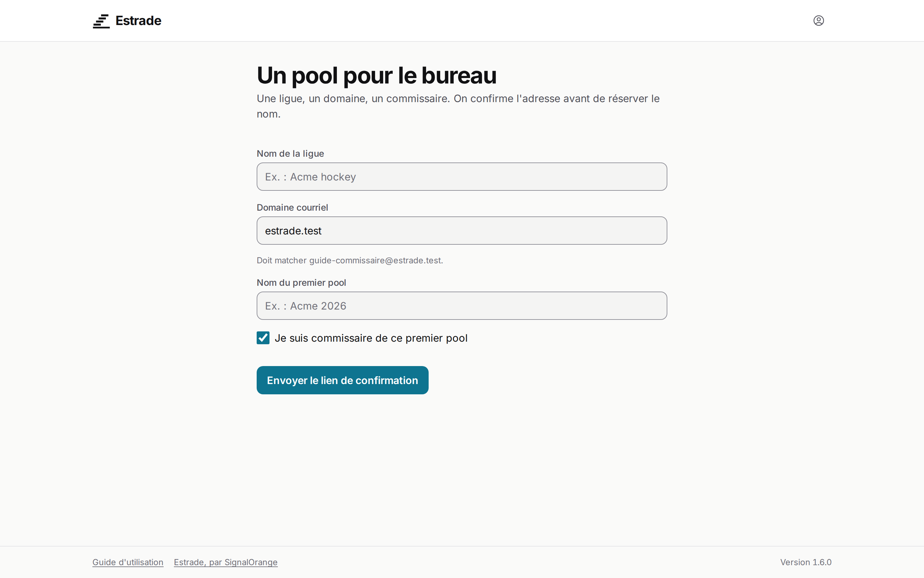Viewport: 924px width, 578px height.
Task: Click the Nom du premier pool label
Action: click(301, 283)
